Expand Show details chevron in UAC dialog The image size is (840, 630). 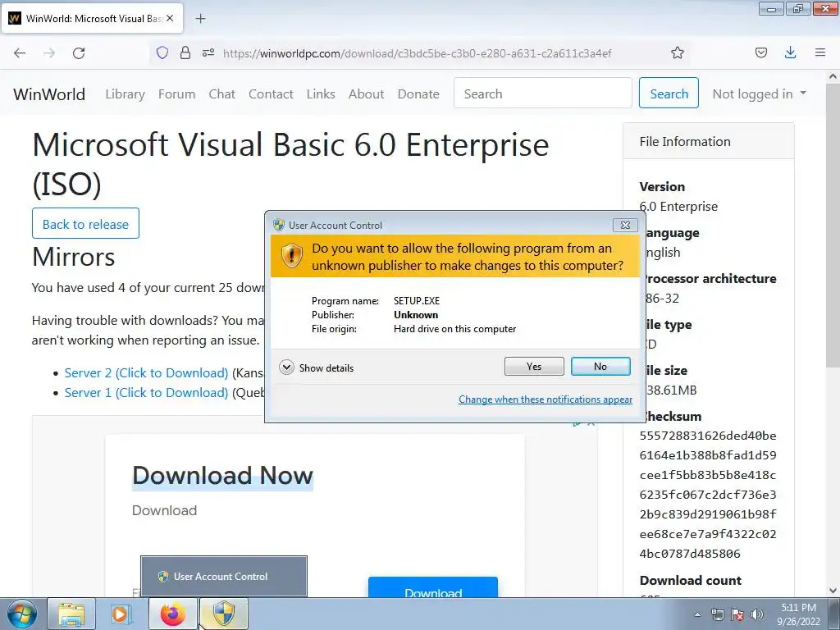286,367
